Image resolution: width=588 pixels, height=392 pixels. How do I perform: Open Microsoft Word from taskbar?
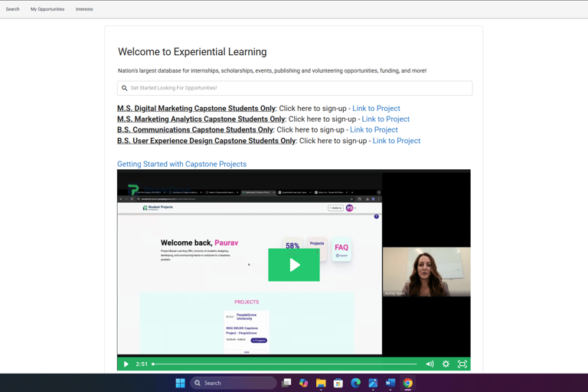tap(390, 383)
